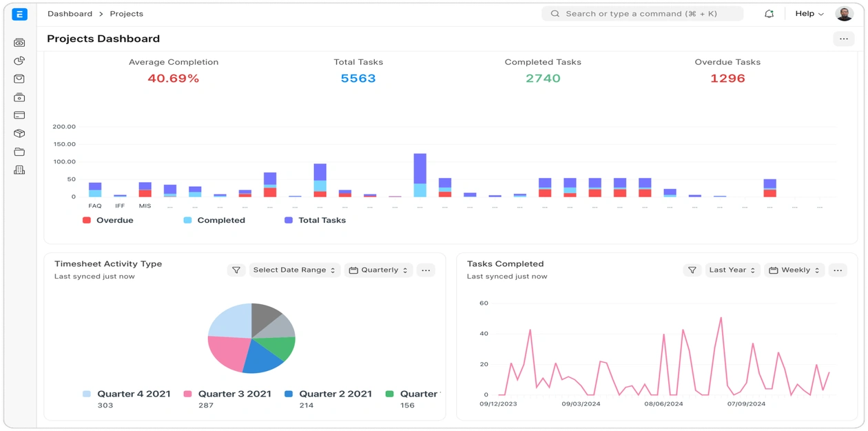Toggle Overdue series in chart legend

point(107,221)
